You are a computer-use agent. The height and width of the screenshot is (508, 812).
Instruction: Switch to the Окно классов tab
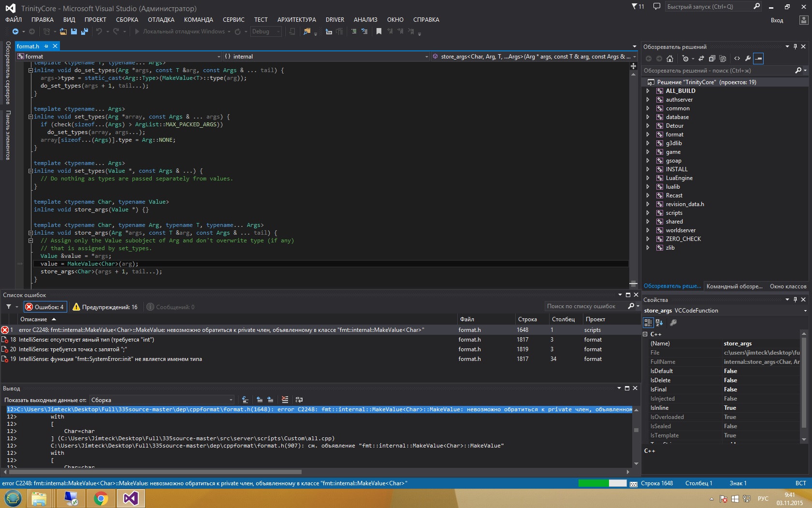(788, 286)
